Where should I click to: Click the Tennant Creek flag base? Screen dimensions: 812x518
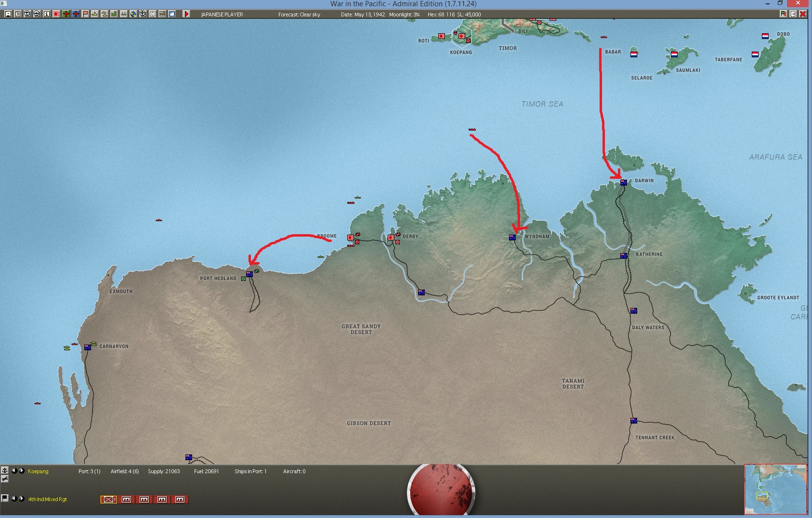(x=634, y=421)
